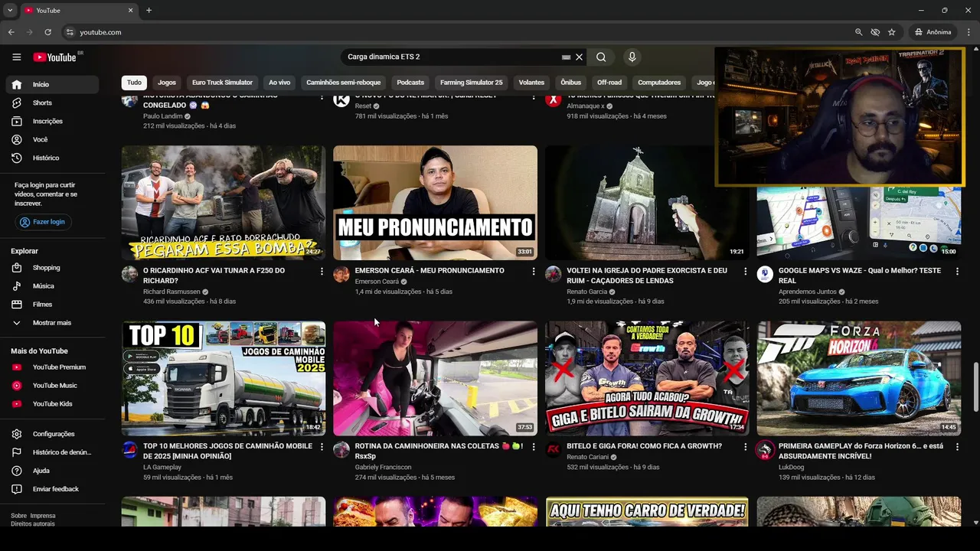Open Sobre footer link
Viewport: 980px width, 551px height.
pos(18,516)
